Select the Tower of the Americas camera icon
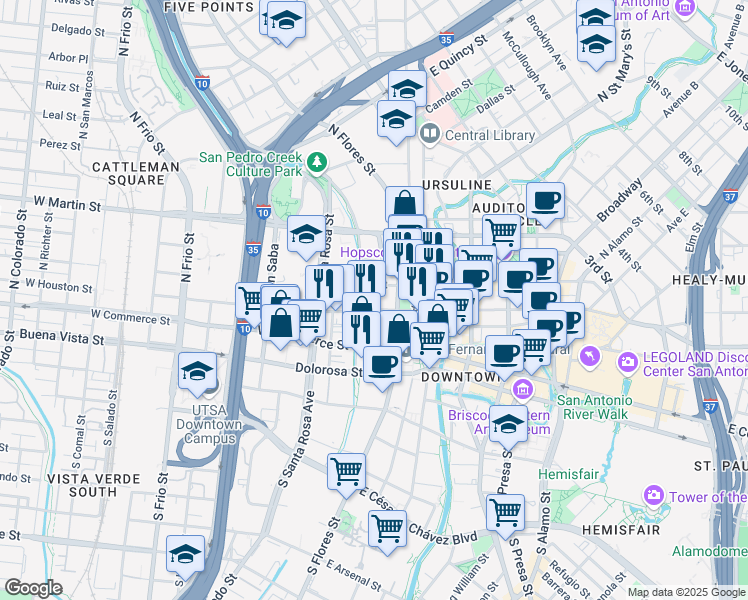 pyautogui.click(x=654, y=496)
